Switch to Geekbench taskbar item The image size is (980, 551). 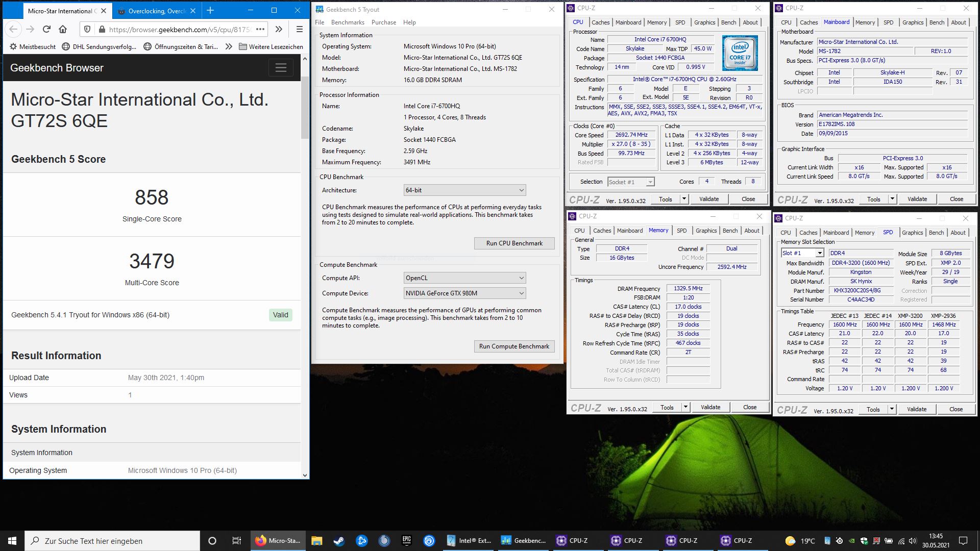(523, 541)
